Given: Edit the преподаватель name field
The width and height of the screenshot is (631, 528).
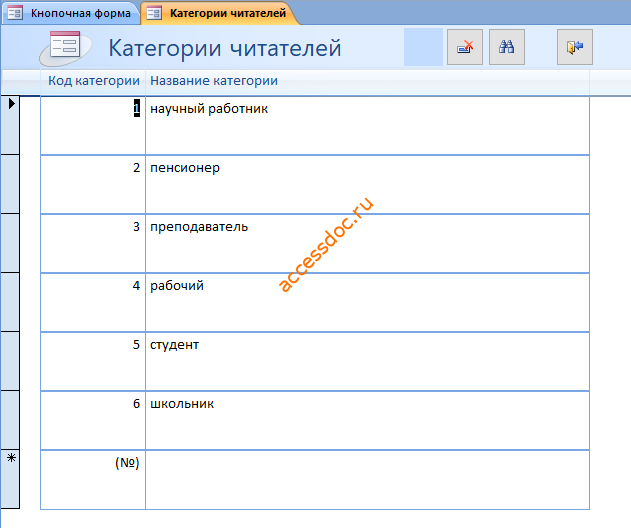Looking at the screenshot, I should pyautogui.click(x=367, y=243).
